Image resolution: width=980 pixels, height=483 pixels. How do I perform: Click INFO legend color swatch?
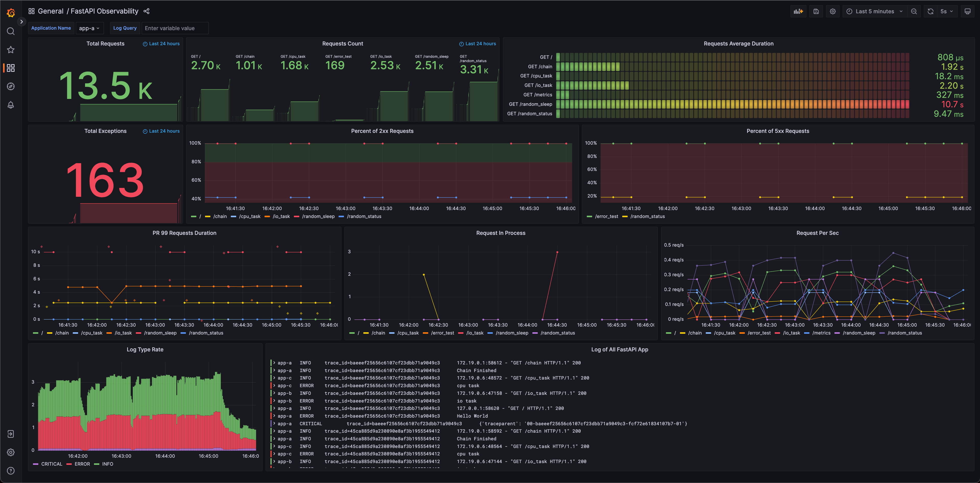(97, 464)
